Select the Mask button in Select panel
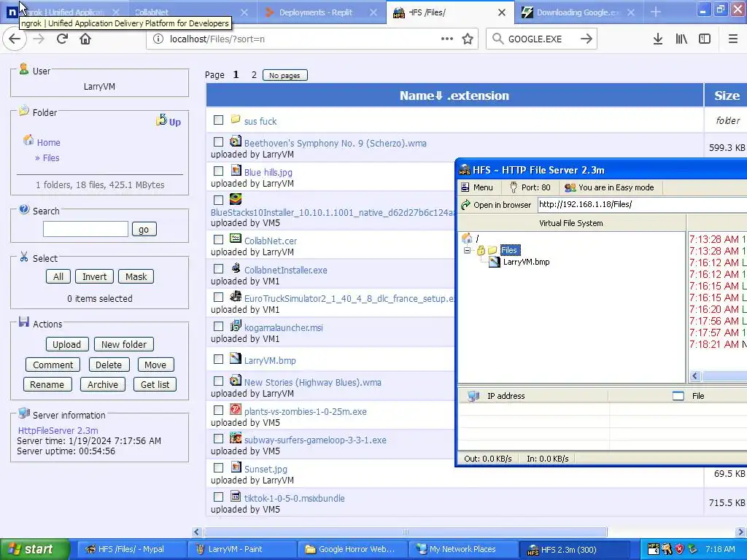747x560 pixels. point(136,276)
